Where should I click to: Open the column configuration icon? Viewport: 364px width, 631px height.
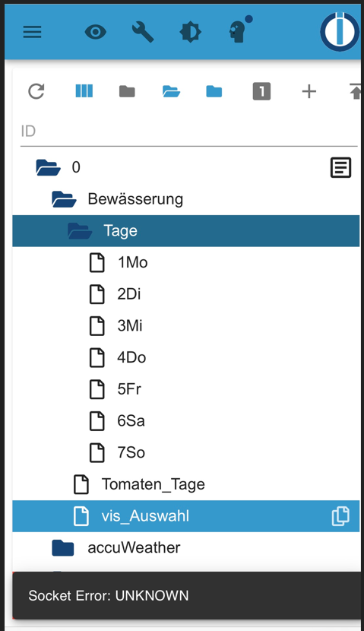84,91
